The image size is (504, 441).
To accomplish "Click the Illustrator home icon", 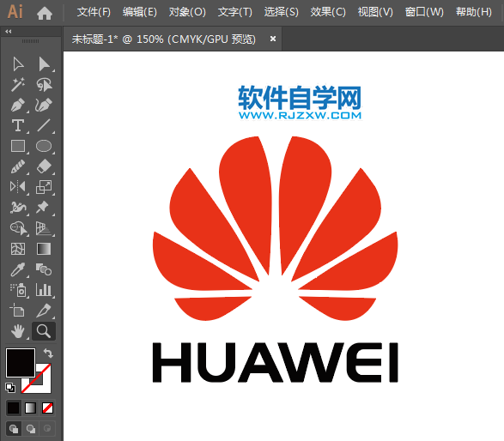I will pyautogui.click(x=45, y=13).
